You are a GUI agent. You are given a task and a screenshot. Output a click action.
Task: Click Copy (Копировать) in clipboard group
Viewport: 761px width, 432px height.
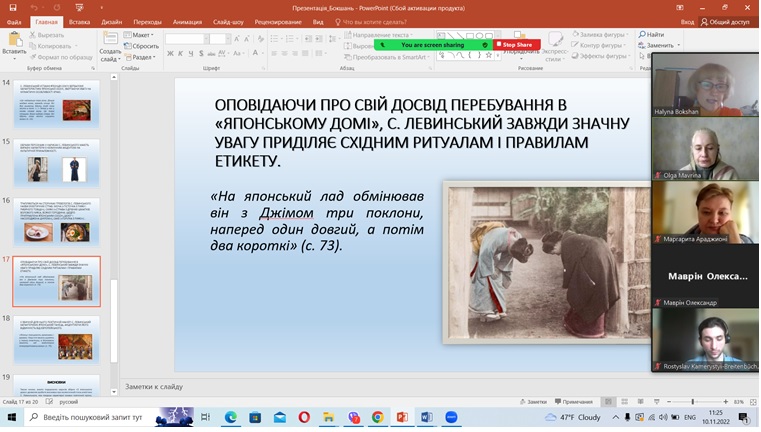pos(50,46)
